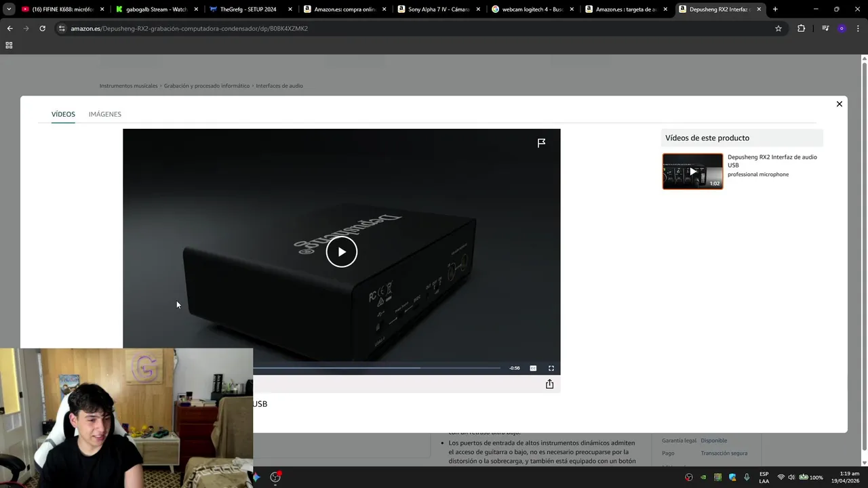Open the NVIDIA tray icon
Viewport: 868px width, 488px height.
[703, 477]
